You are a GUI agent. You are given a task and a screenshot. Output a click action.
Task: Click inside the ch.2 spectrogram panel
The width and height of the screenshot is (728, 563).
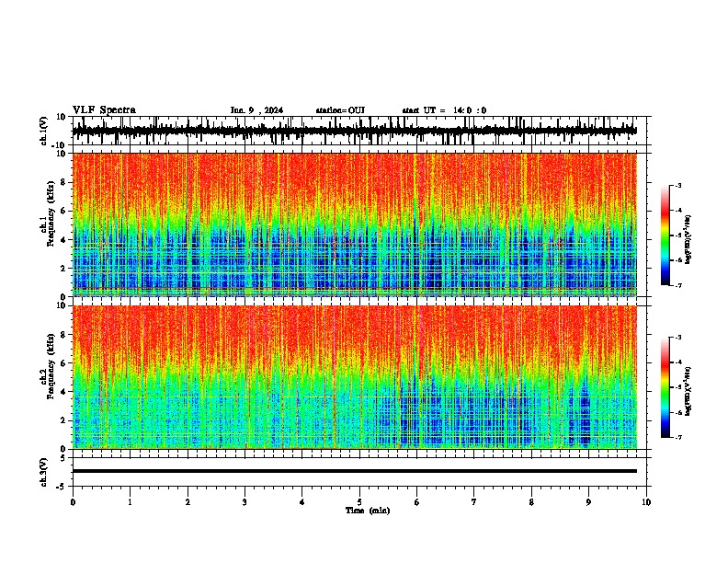click(x=355, y=377)
